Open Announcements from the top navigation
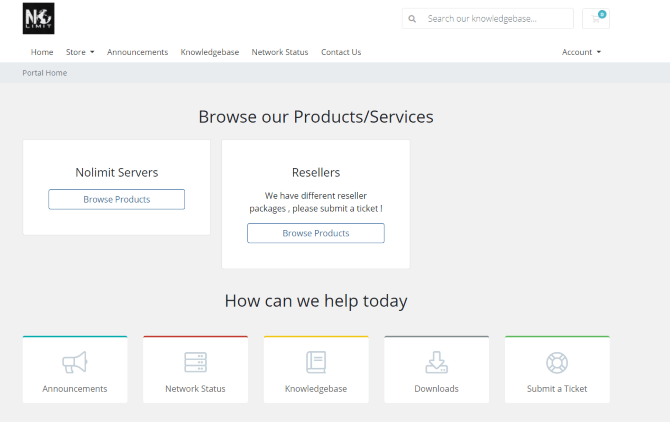 coord(137,52)
